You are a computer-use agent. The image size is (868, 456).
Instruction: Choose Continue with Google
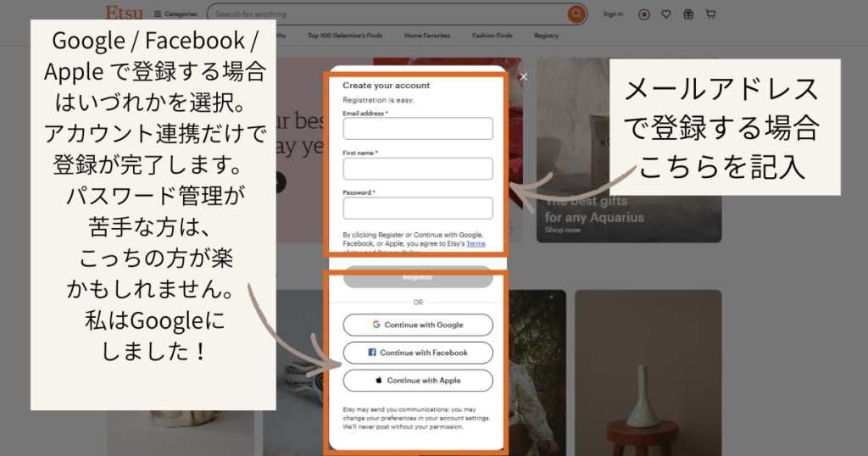click(x=417, y=325)
